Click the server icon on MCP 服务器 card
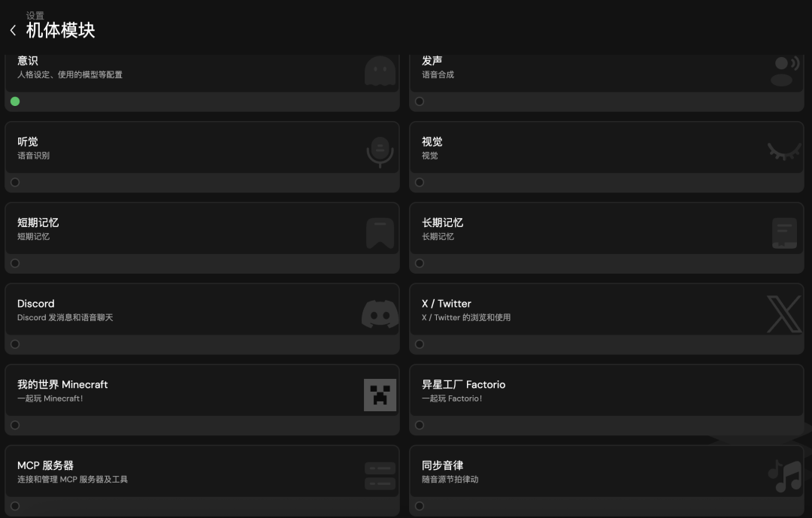This screenshot has width=812, height=518. coord(380,476)
